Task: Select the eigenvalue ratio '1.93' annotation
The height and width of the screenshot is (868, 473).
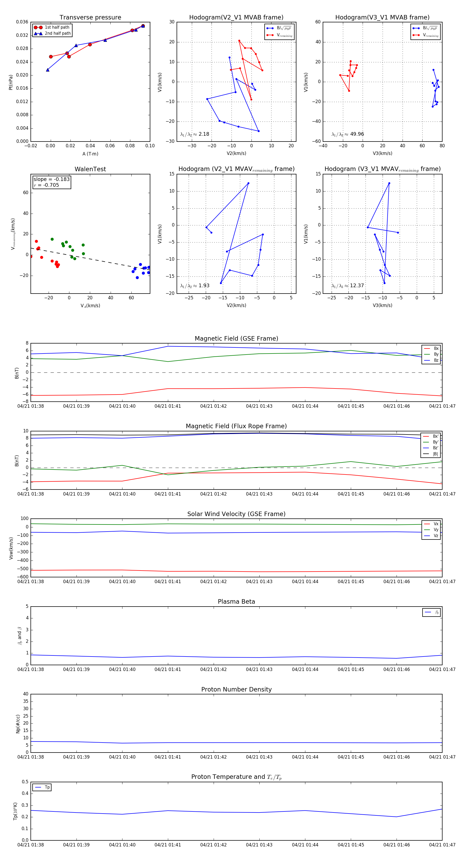Action: 194,286
